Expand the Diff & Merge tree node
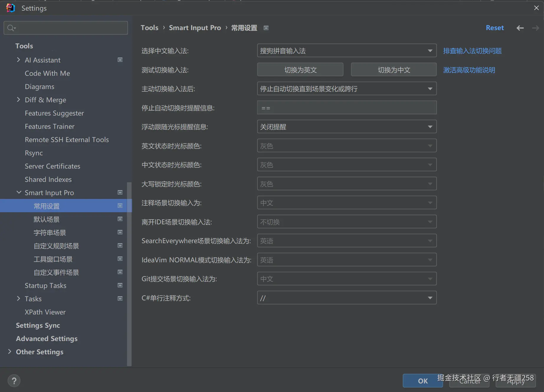The height and width of the screenshot is (392, 544). [18, 100]
